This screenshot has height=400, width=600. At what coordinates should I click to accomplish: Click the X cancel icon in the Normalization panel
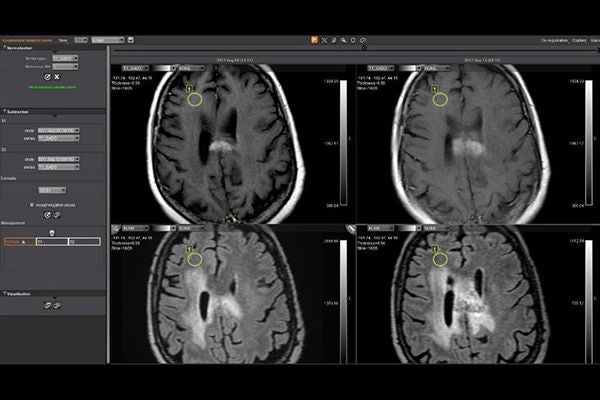pos(57,77)
